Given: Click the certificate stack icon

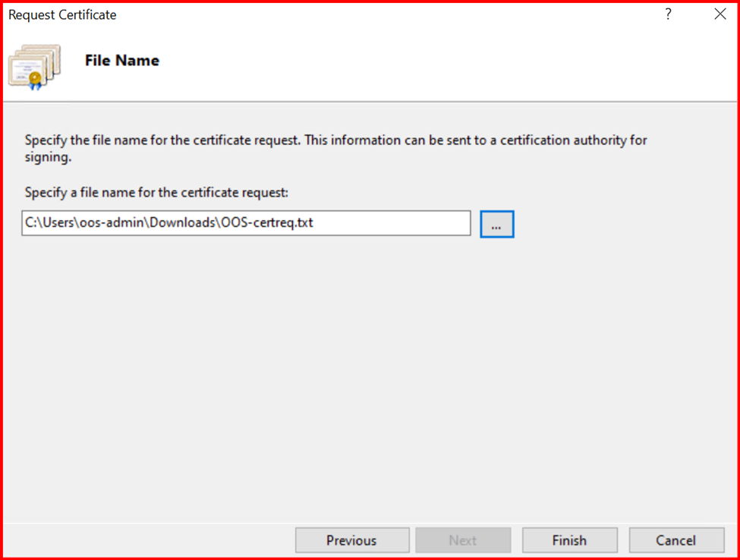Looking at the screenshot, I should coord(34,66).
